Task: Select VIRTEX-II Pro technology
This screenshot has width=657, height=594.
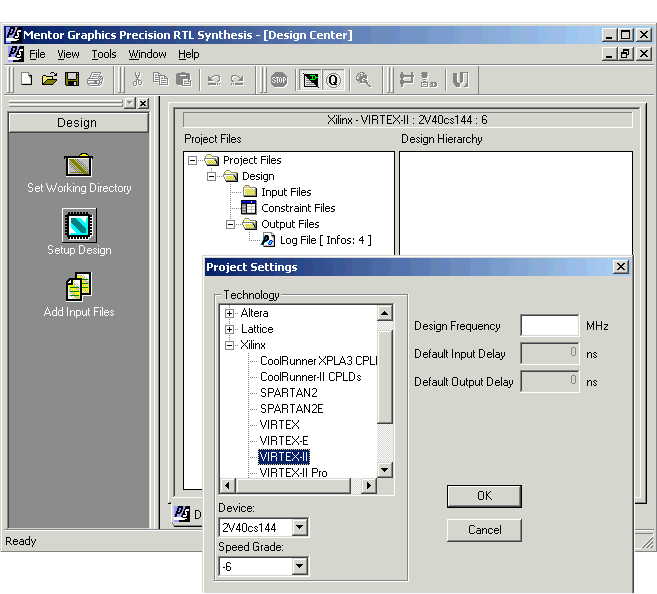Action: (293, 473)
